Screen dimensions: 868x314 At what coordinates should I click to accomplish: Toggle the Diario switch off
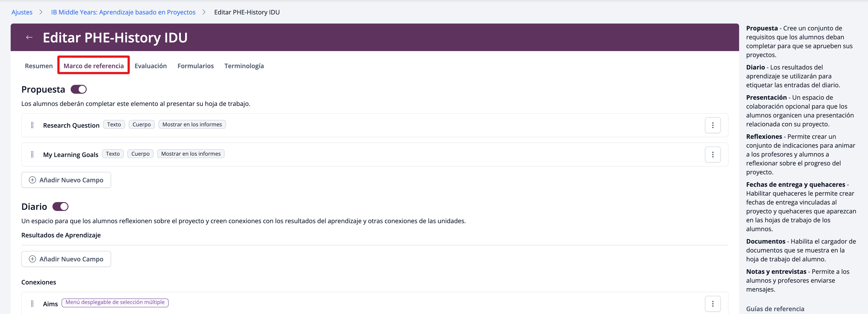(60, 207)
